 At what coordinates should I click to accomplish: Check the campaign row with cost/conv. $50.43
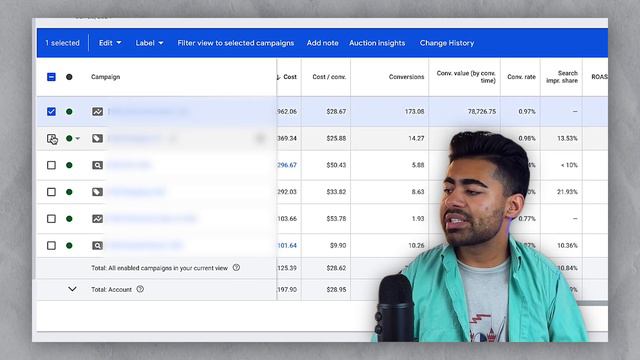pos(51,165)
